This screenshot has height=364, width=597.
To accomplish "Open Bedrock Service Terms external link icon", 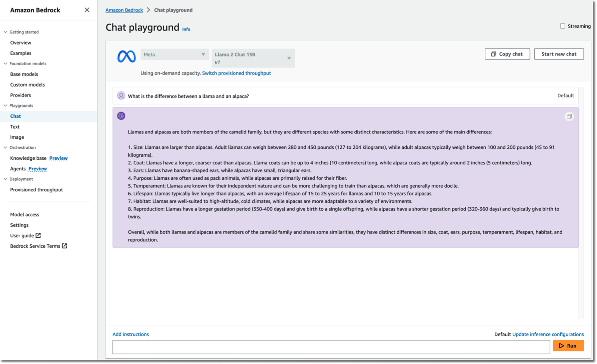I will click(x=65, y=246).
